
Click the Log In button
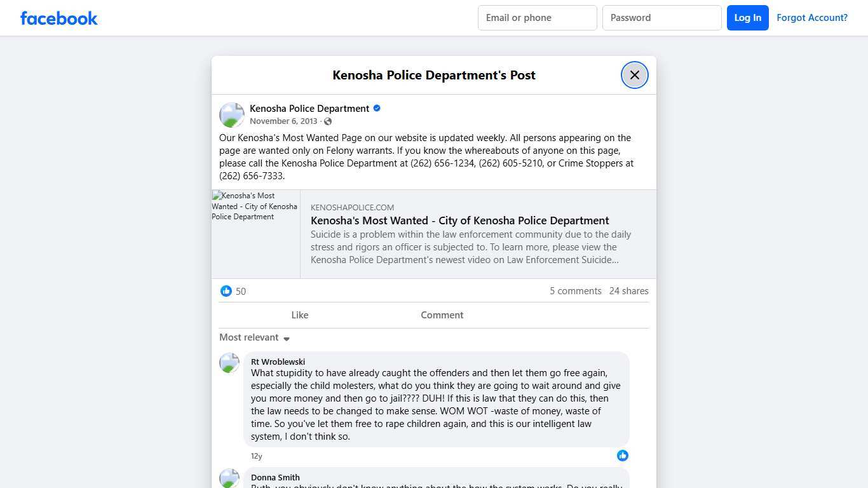pyautogui.click(x=747, y=17)
